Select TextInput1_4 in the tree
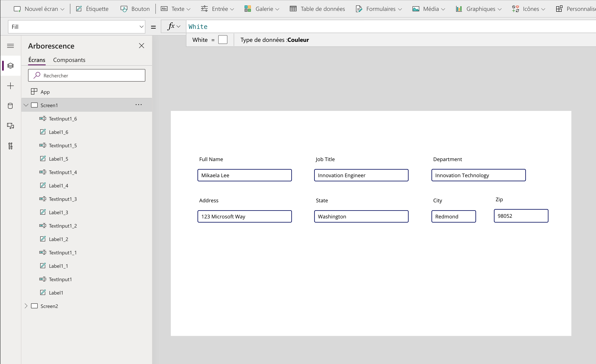 tap(87, 172)
